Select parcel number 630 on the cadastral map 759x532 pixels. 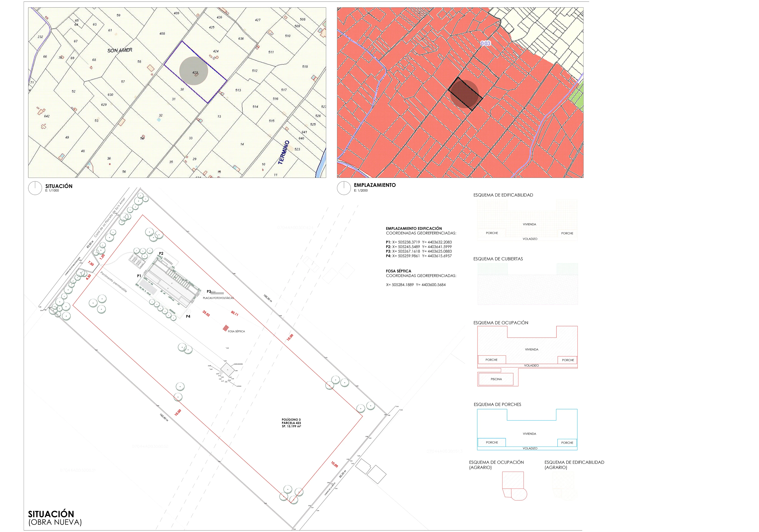pos(110,95)
